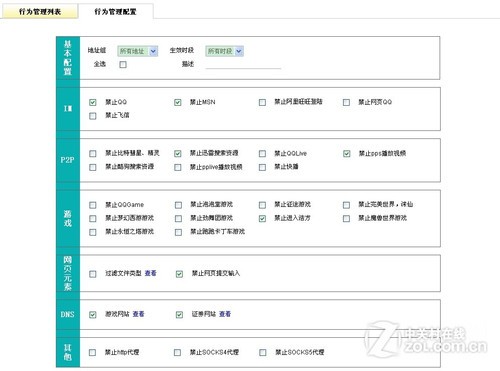Uncheck the 禁止迅雷搜索资源 checkbox
This screenshot has height=371, width=500.
[178, 153]
